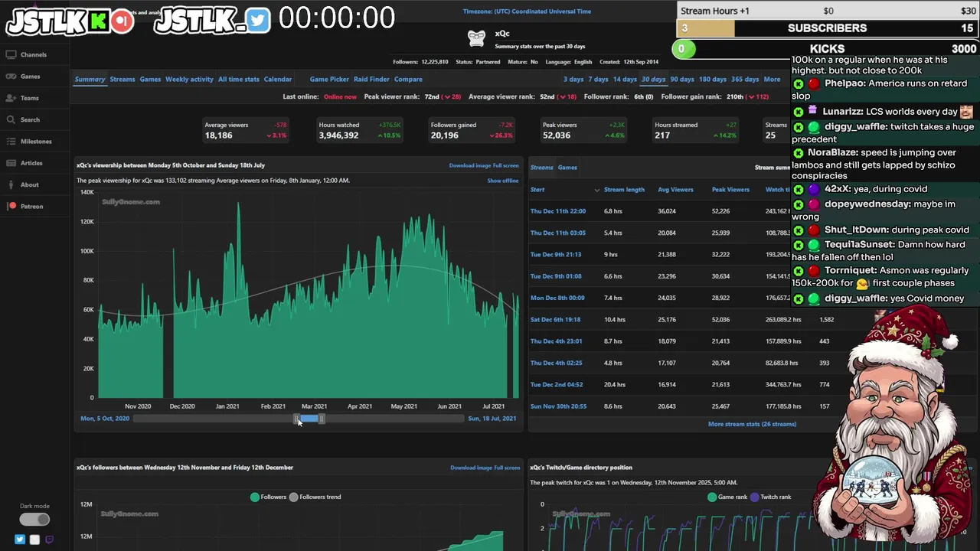
Task: Sort by the Stream length column header
Action: point(624,190)
